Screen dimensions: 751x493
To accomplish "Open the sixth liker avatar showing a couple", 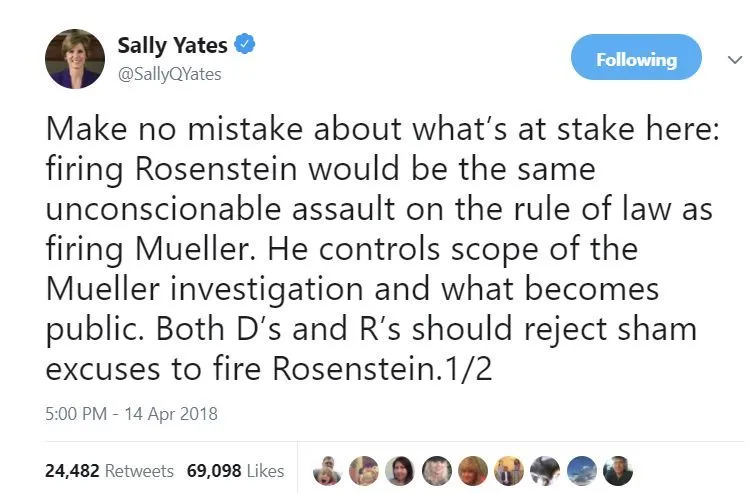I will [510, 470].
